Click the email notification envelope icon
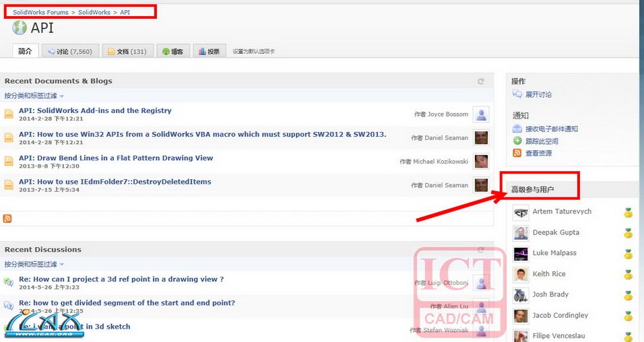Viewport: 644px width, 342px height. (517, 129)
